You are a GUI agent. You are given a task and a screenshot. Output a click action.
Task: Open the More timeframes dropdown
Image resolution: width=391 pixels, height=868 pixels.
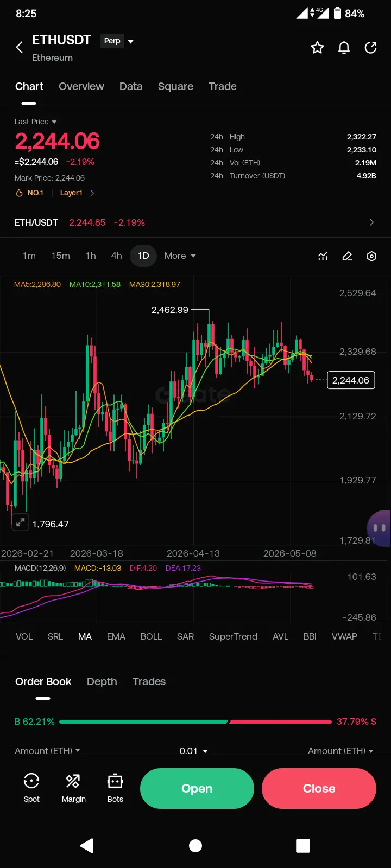[x=180, y=256]
